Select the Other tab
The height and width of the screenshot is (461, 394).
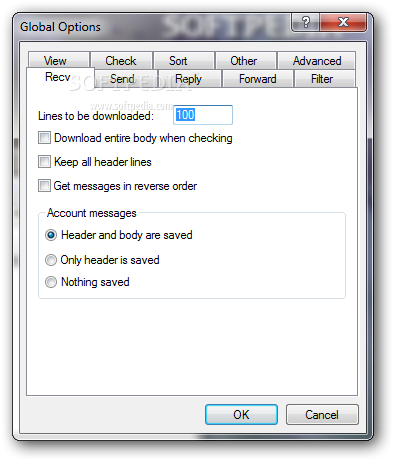coord(246,61)
